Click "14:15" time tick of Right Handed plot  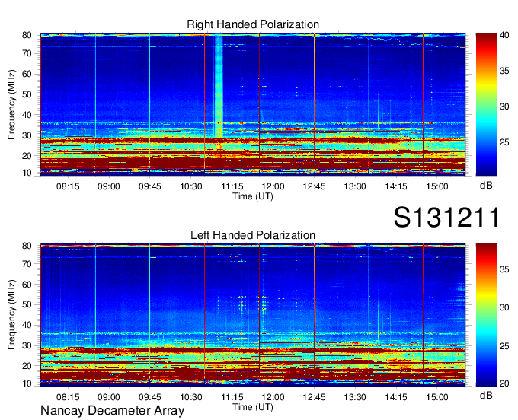[396, 186]
